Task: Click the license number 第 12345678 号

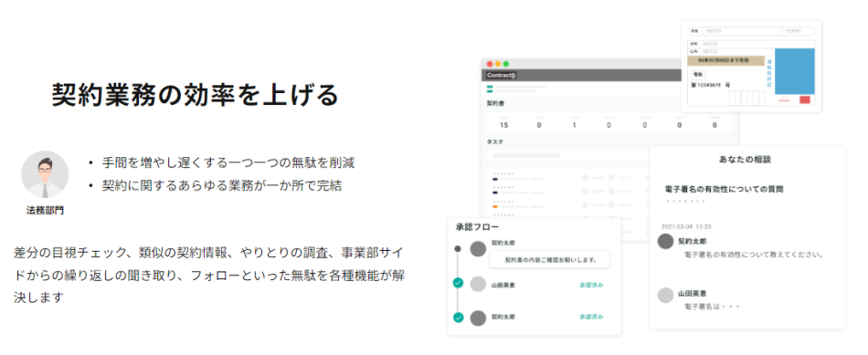Action: click(711, 86)
